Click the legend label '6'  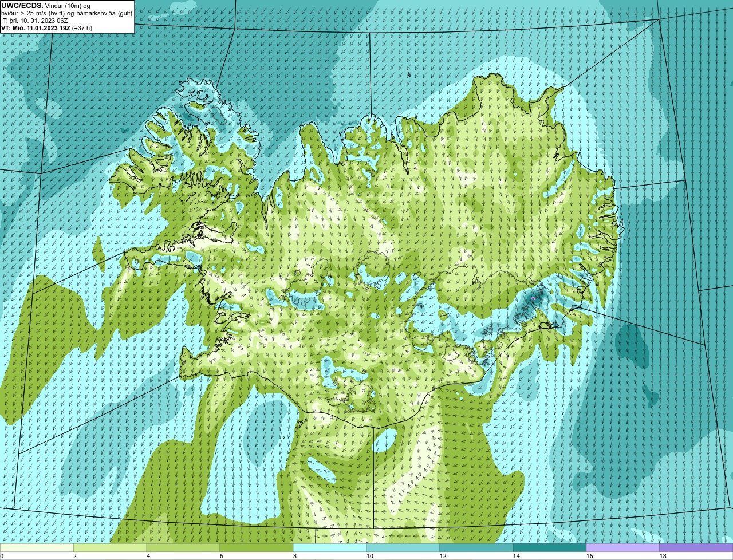coord(222,556)
